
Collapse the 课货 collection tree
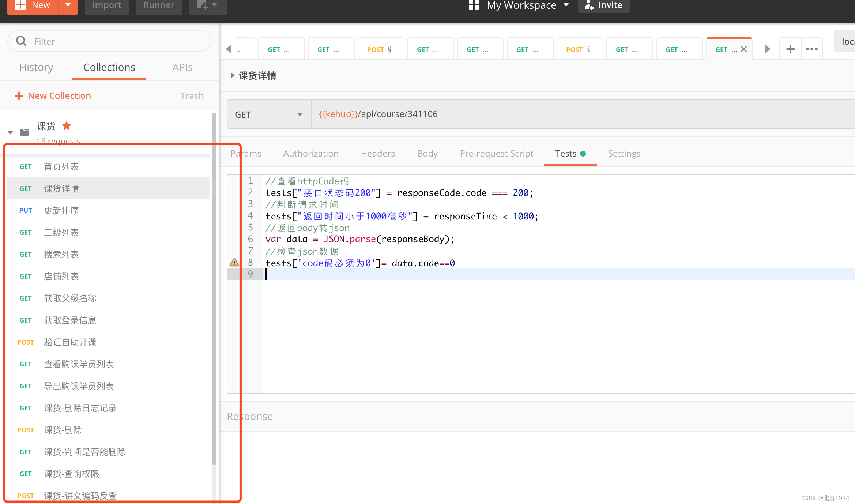pos(10,132)
